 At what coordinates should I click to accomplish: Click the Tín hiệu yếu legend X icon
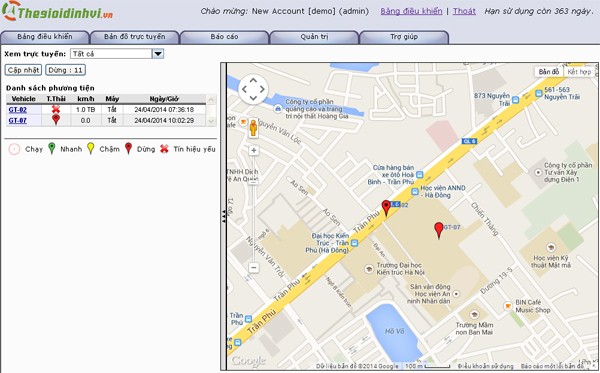[164, 149]
